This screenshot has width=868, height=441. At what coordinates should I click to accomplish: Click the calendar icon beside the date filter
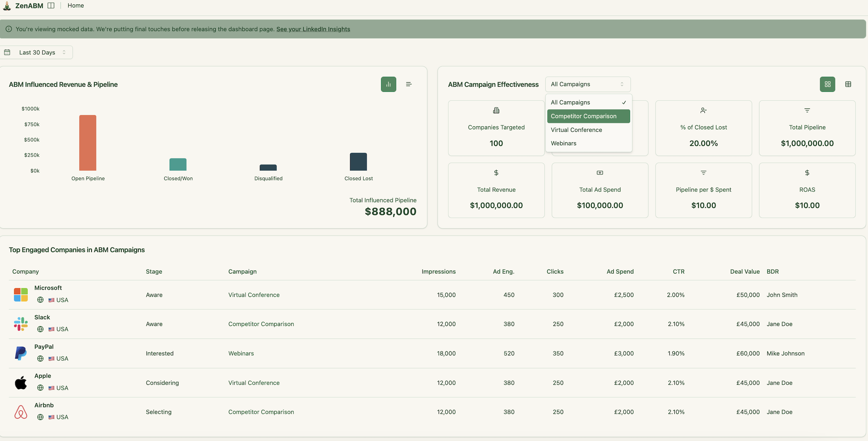pyautogui.click(x=7, y=52)
